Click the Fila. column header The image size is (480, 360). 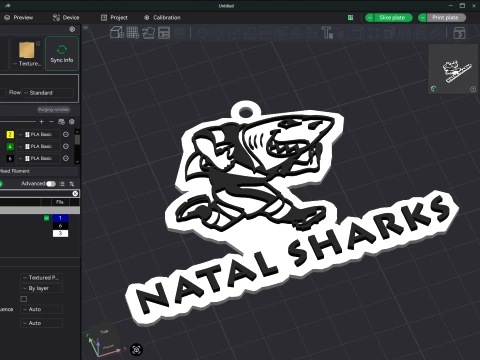pos(60,202)
